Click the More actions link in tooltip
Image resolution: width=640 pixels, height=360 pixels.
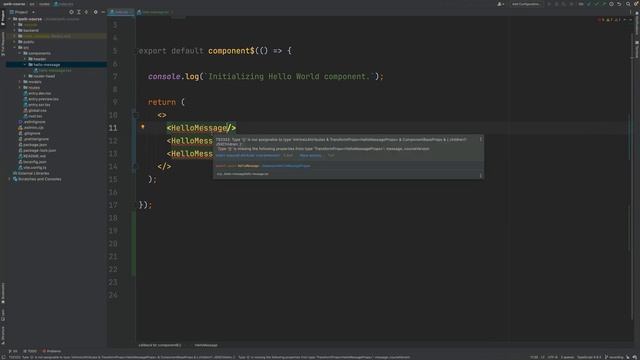click(310, 156)
